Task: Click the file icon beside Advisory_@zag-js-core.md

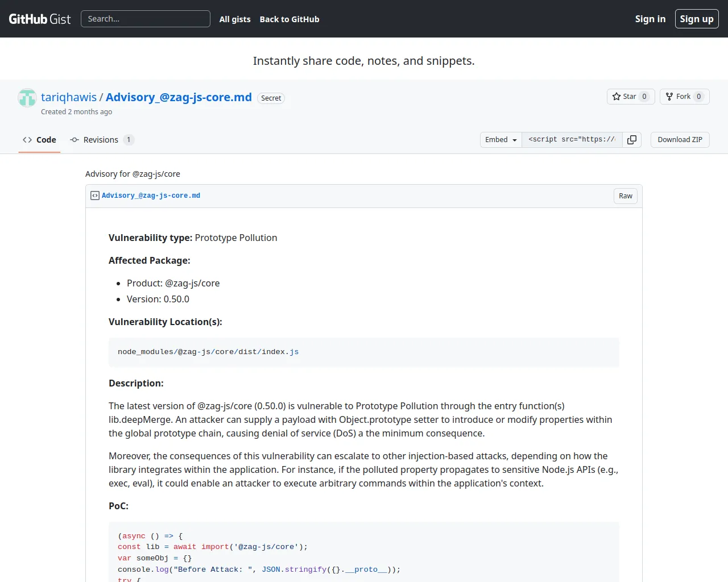Action: (95, 196)
